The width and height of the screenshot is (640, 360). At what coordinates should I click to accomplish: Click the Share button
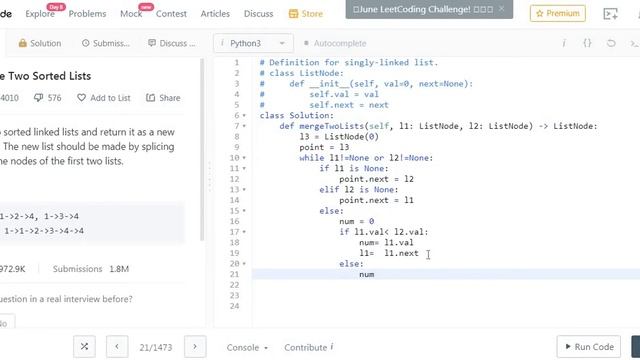[163, 98]
